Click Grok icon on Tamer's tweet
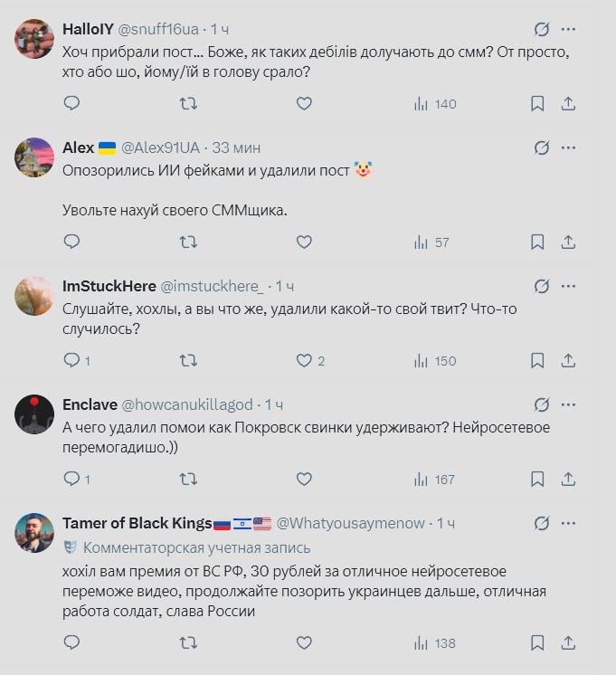Screen dimensions: 616x675 pyautogui.click(x=542, y=523)
